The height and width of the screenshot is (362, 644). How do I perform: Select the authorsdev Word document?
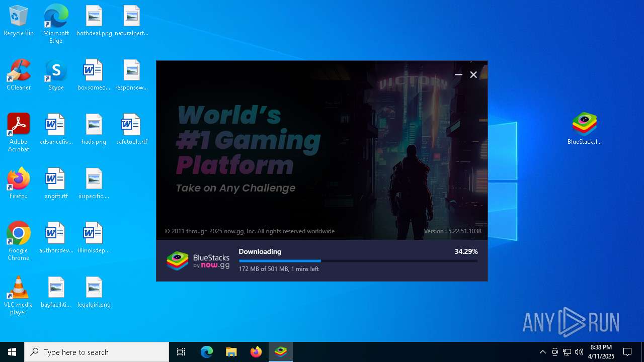click(x=56, y=238)
